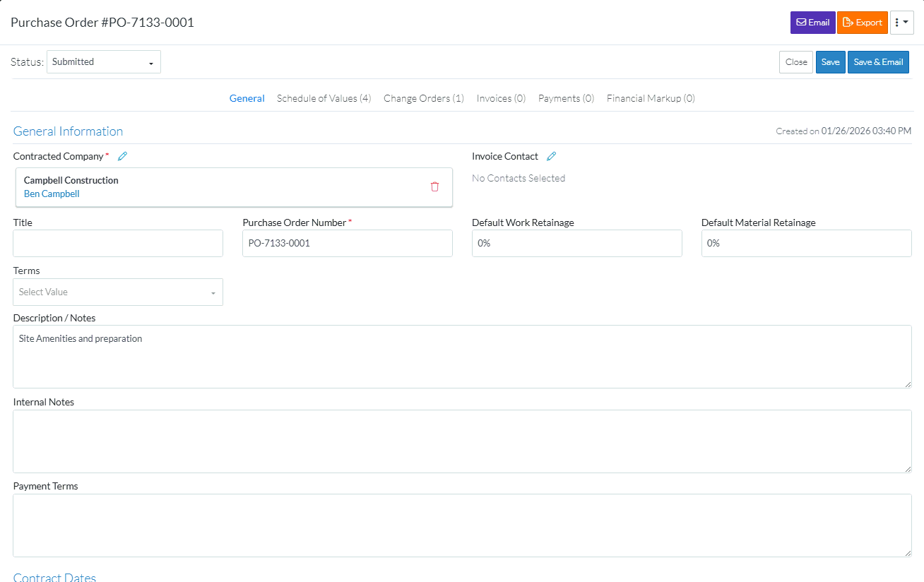Image resolution: width=924 pixels, height=582 pixels.
Task: Click the Close button
Action: point(796,62)
